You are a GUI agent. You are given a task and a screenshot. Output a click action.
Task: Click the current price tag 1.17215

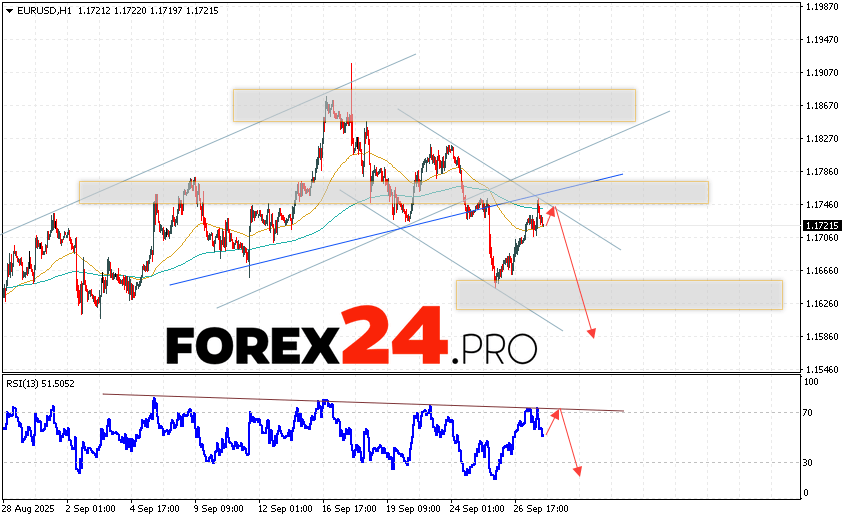[x=821, y=226]
